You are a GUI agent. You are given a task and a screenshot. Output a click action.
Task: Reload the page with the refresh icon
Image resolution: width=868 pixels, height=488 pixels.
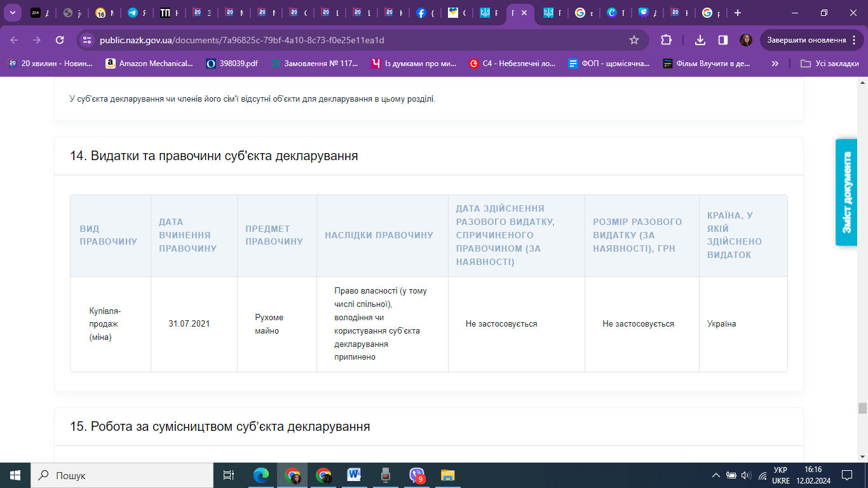tap(60, 40)
